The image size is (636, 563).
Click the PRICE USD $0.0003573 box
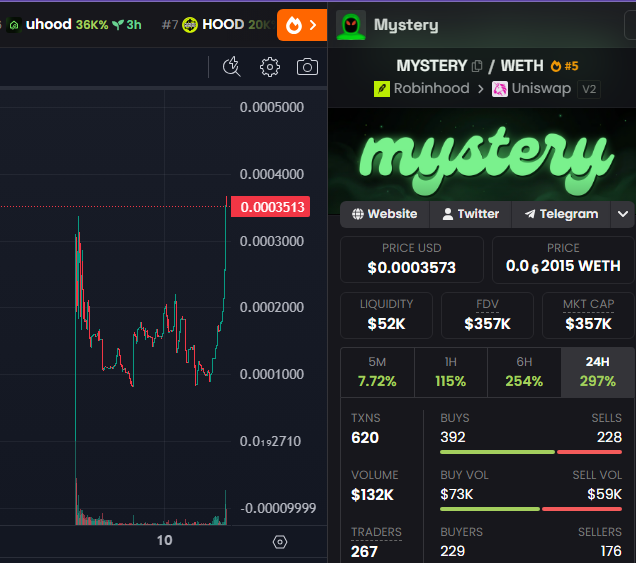point(412,259)
